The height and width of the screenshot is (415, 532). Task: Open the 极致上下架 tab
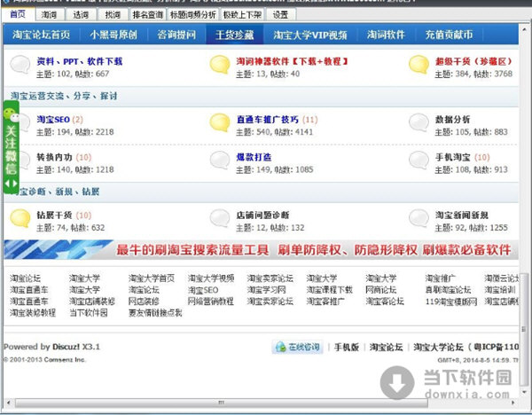(242, 14)
